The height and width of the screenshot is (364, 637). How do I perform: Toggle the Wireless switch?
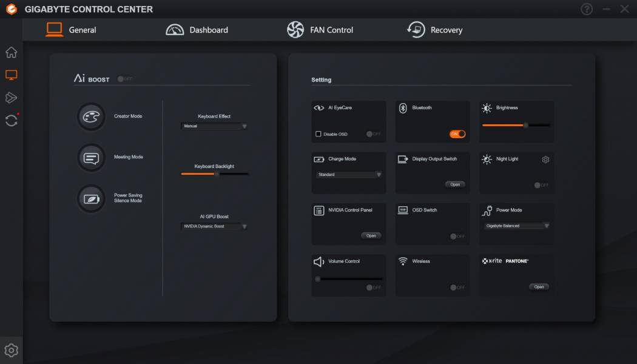457,288
